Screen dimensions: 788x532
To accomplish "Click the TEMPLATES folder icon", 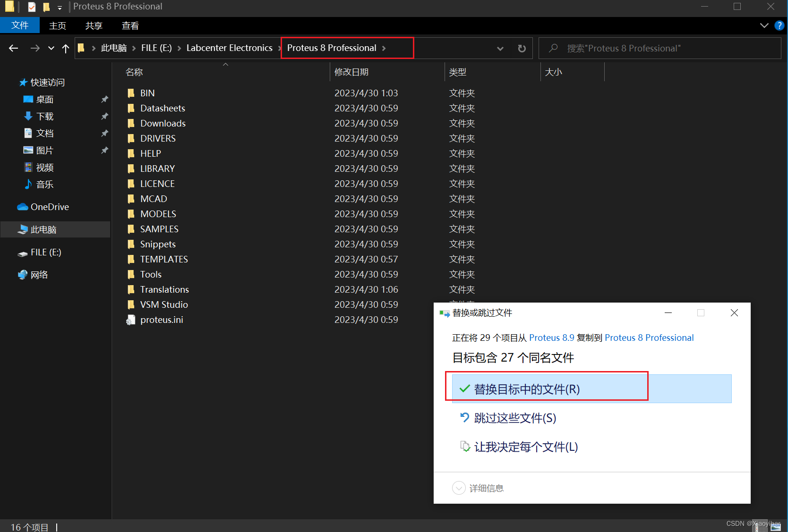I will click(131, 259).
